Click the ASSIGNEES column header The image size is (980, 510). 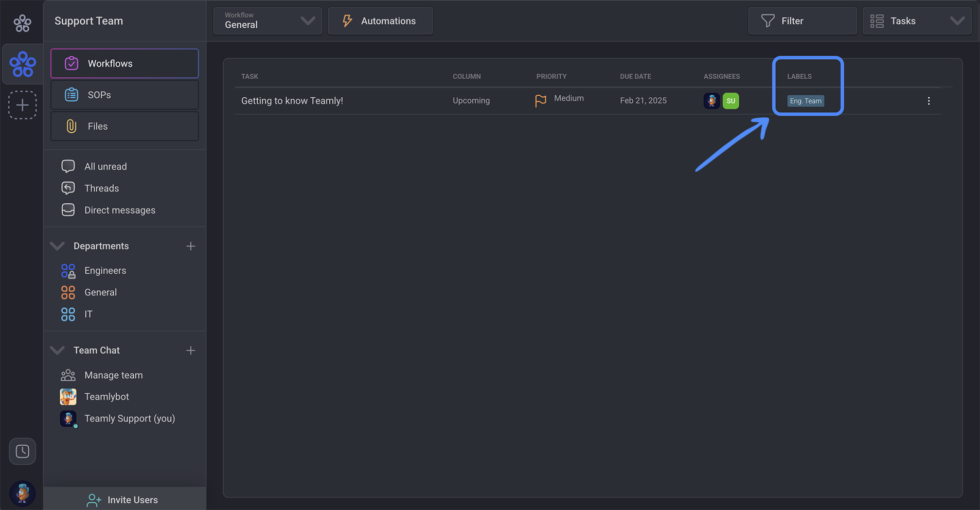click(x=722, y=76)
